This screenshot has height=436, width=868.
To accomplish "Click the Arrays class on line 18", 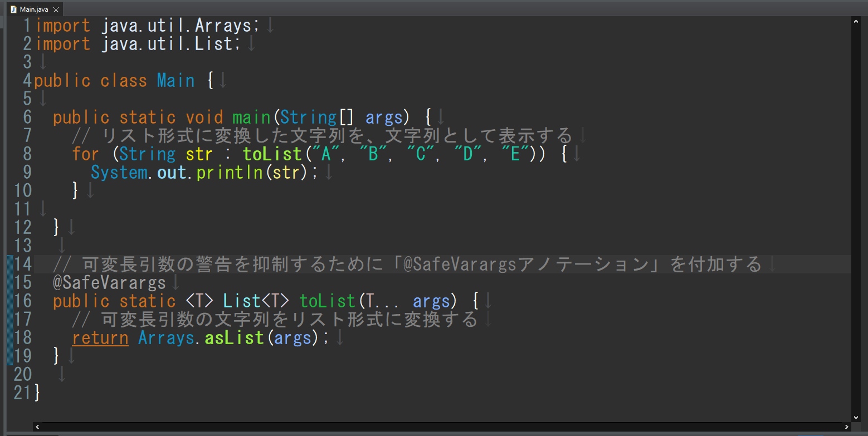I will click(x=166, y=337).
